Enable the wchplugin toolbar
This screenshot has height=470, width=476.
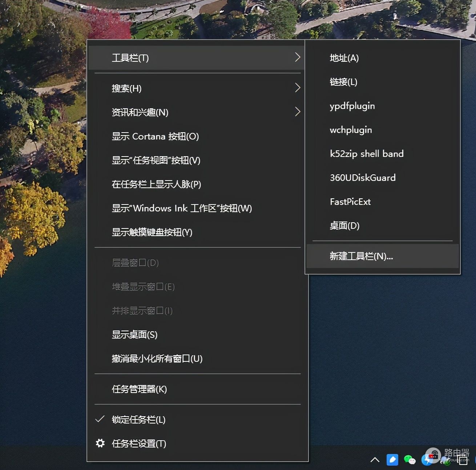coord(383,130)
